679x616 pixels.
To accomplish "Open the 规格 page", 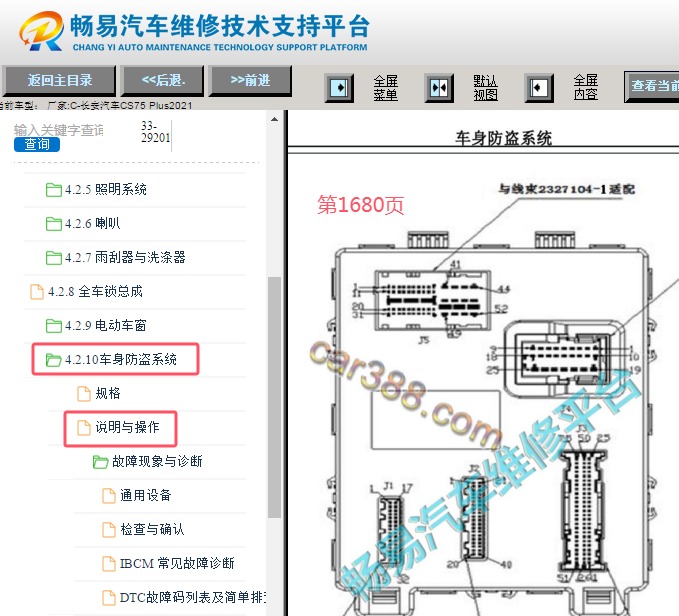I will (108, 393).
